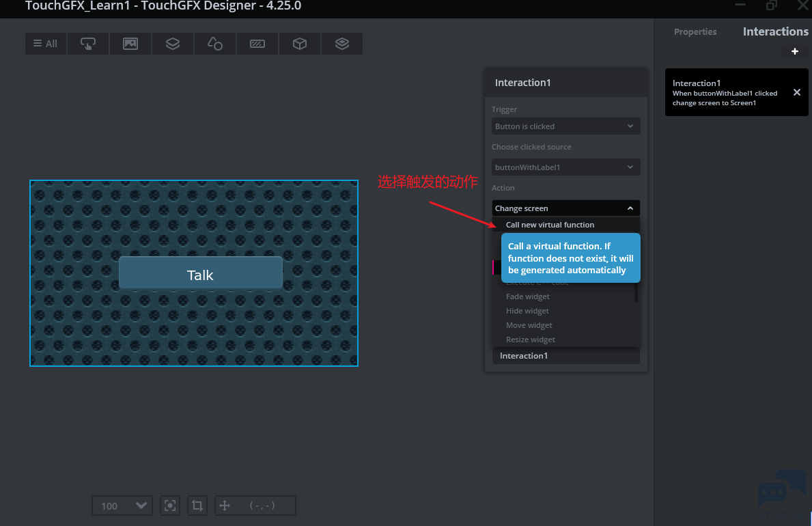
Task: Show all widgets with the All filter
Action: pyautogui.click(x=46, y=44)
